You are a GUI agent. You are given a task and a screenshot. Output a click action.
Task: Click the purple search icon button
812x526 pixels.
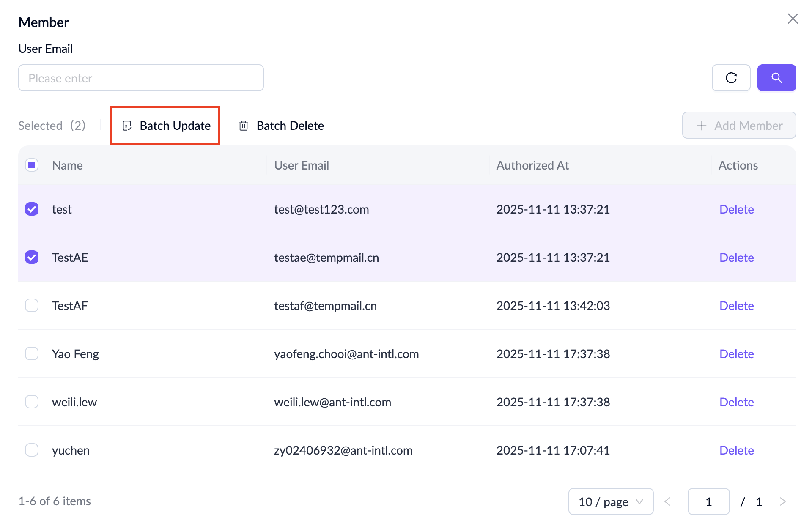(776, 78)
